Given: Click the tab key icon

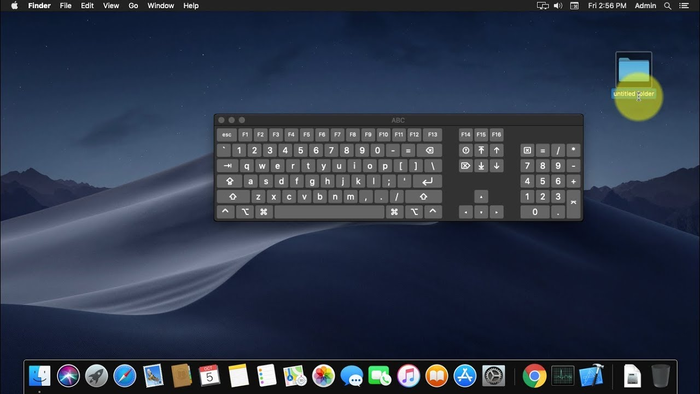Looking at the screenshot, I should 228,166.
